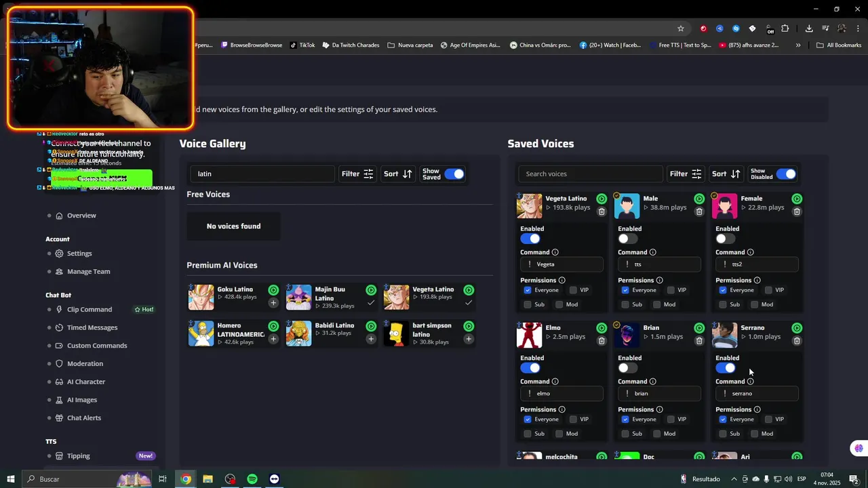Add Goku Latino voice to saved
The height and width of the screenshot is (488, 868).
point(273,303)
